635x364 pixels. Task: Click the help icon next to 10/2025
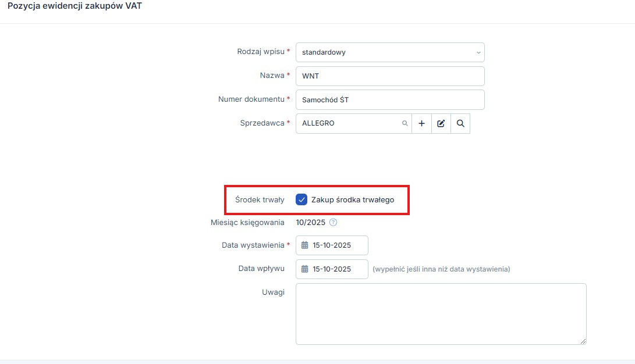[334, 222]
